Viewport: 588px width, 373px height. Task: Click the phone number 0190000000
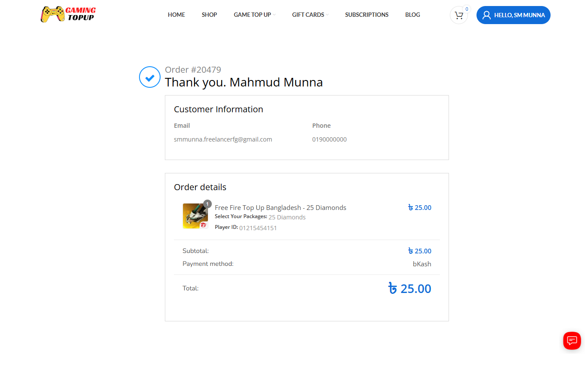click(x=329, y=139)
